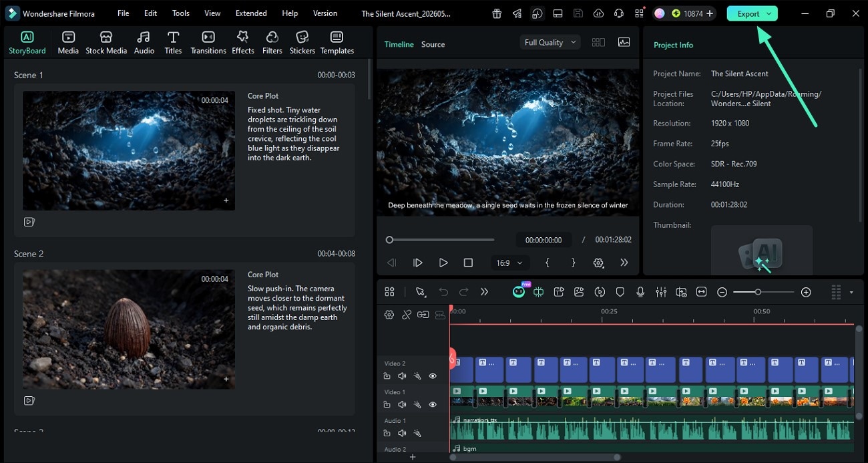Screen dimensions: 868x463
Task: Step to the previous frame
Action: point(392,263)
